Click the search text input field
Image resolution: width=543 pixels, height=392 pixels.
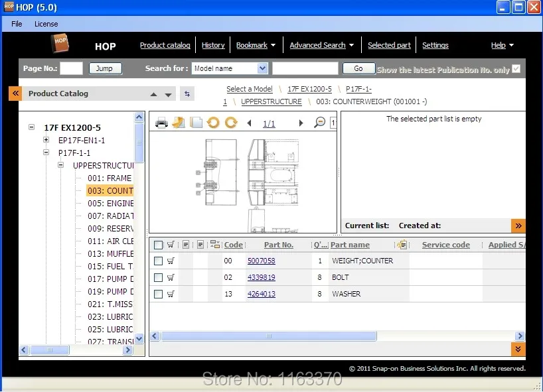305,68
